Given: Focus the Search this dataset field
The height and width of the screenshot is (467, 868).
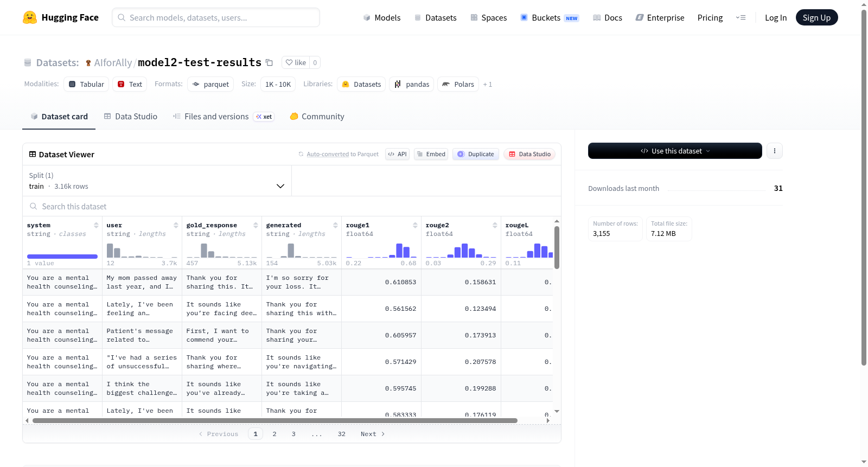Looking at the screenshot, I should 292,207.
